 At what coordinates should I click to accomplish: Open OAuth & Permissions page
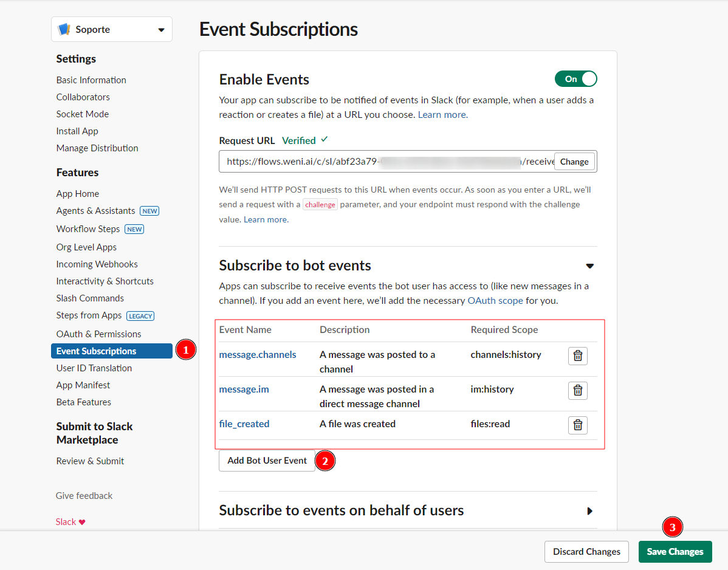(99, 334)
